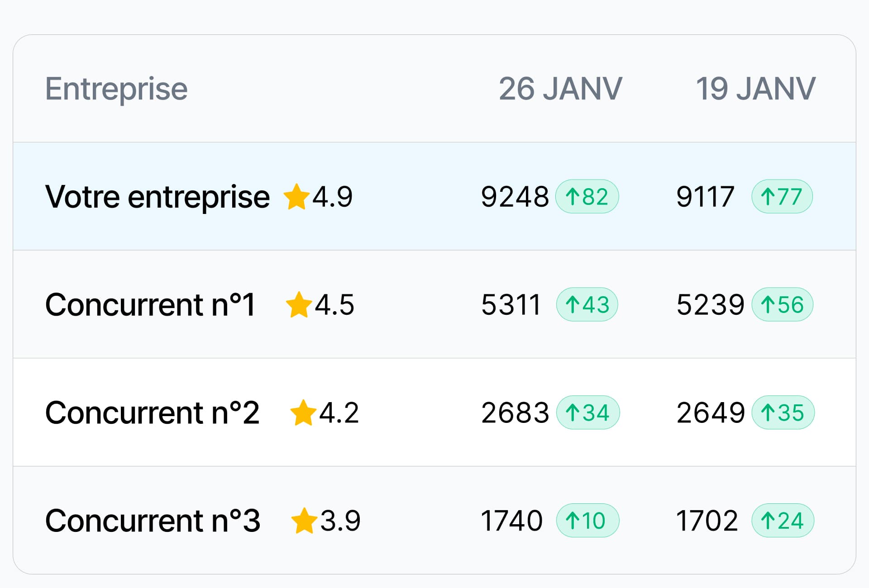Screen dimensions: 869x588
Task: Click the star icon for Concurrent n°3
Action: (x=304, y=521)
